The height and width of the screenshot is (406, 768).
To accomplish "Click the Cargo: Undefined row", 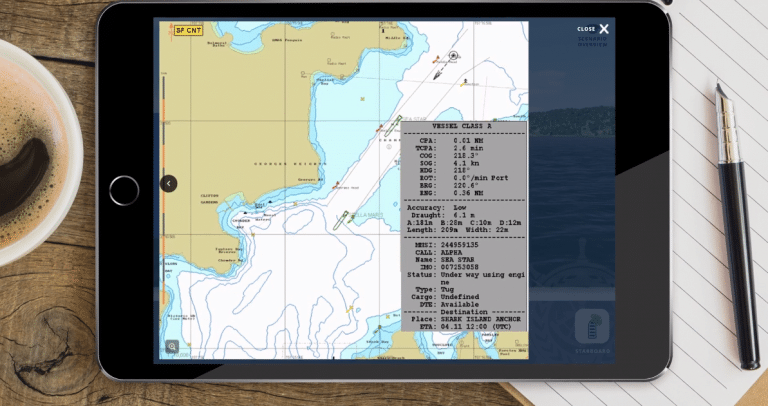I will (x=445, y=297).
